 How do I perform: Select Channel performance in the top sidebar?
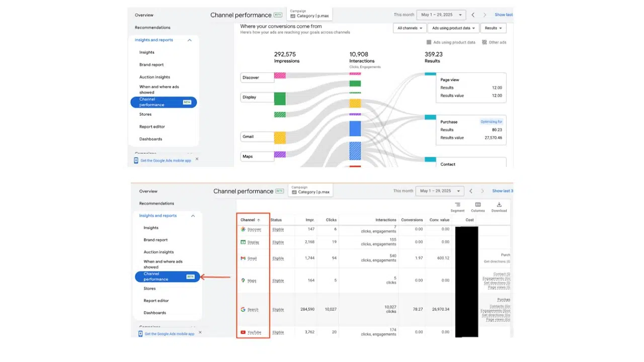click(164, 102)
